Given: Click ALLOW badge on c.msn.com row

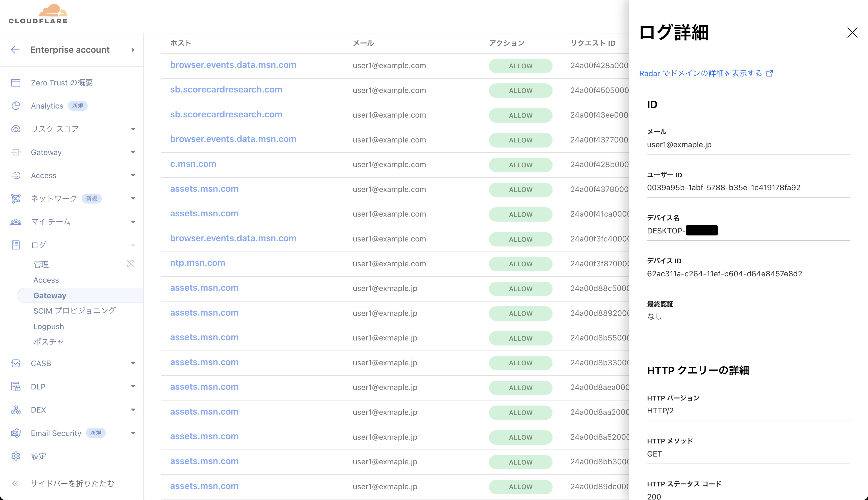Looking at the screenshot, I should [520, 165].
